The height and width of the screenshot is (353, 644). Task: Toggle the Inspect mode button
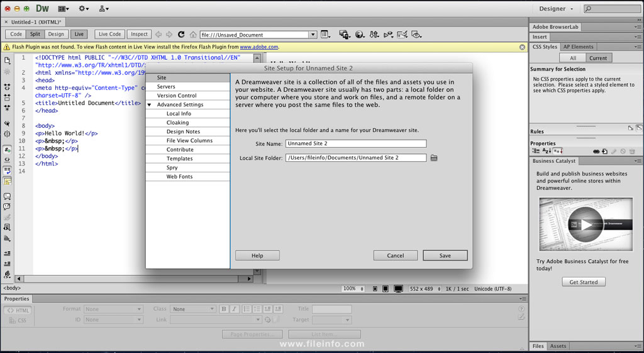(x=139, y=34)
